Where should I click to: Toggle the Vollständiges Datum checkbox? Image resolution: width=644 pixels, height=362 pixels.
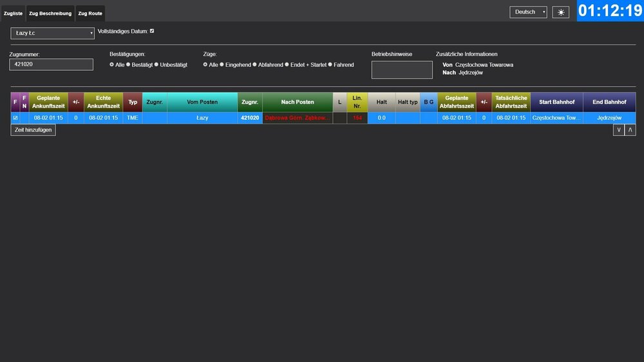coord(152,31)
